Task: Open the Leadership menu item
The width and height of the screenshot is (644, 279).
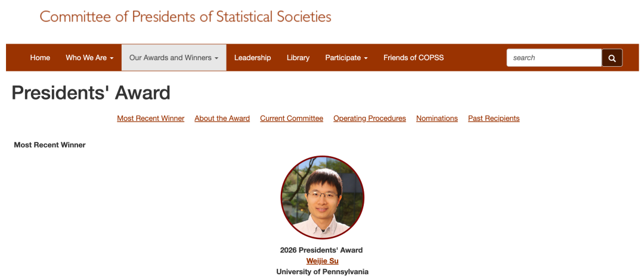Action: [252, 58]
